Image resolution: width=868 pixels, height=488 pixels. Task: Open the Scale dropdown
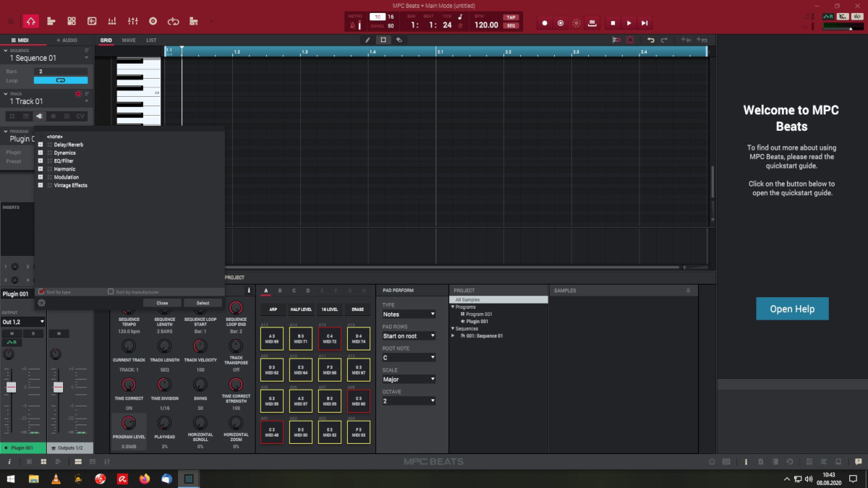coord(409,379)
